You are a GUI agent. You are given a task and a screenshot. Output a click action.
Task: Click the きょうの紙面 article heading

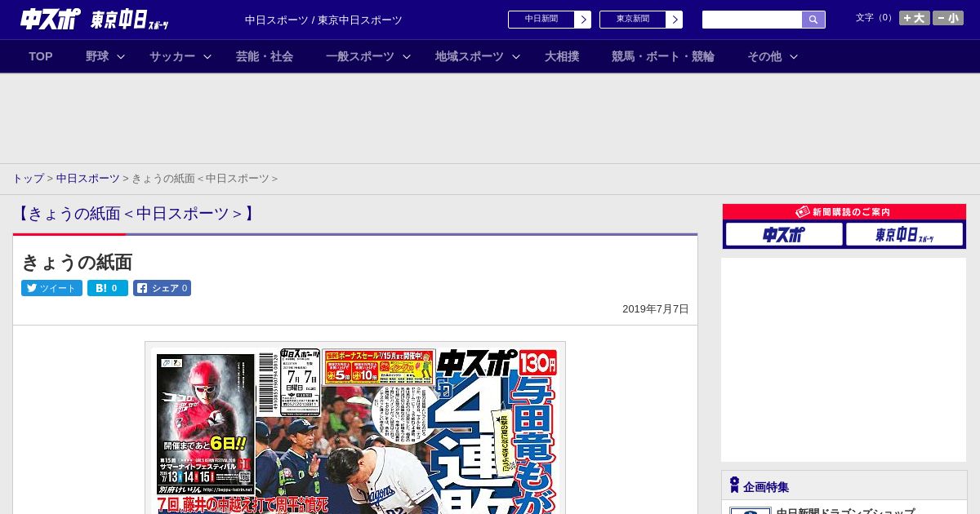[77, 262]
